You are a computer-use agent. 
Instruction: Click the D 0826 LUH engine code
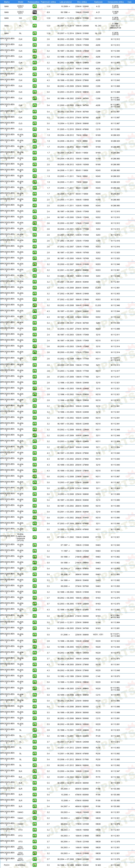click(115, 12)
